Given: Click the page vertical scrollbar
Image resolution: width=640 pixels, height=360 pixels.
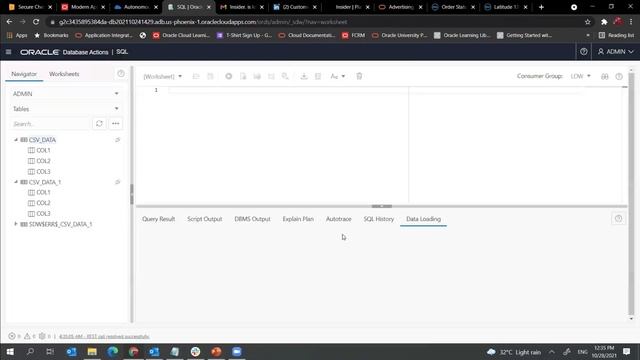Looking at the screenshot, I should (631, 194).
